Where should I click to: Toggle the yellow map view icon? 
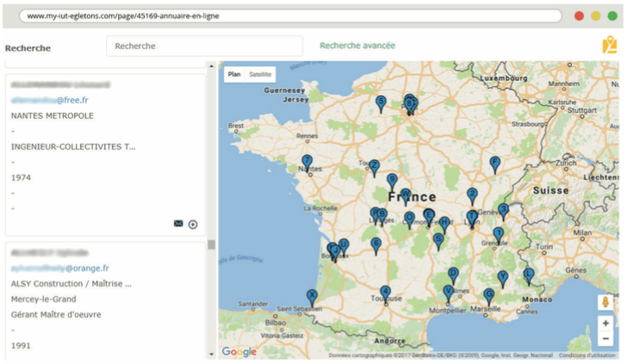point(610,45)
